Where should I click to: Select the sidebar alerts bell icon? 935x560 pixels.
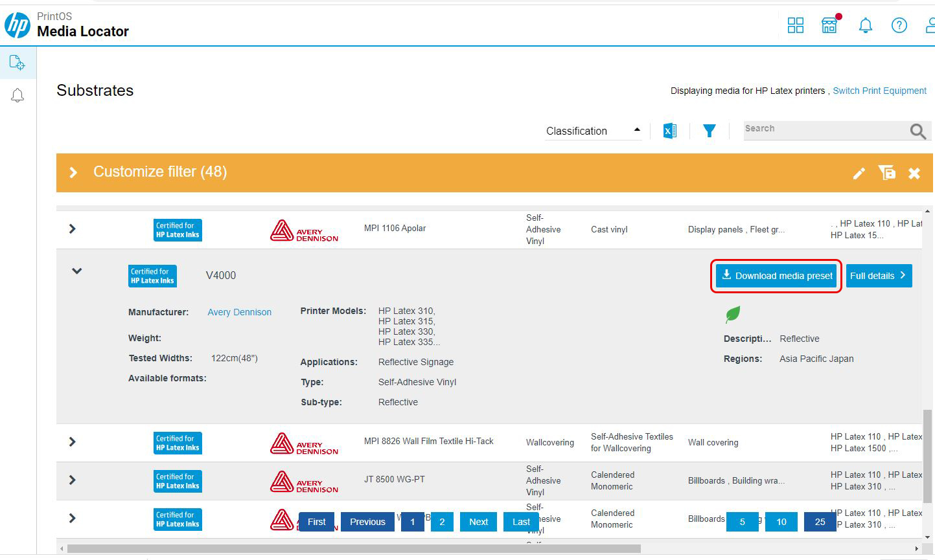pos(17,96)
